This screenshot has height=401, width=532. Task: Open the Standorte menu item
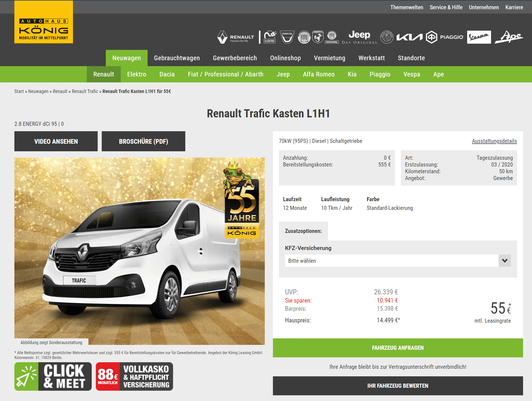pyautogui.click(x=411, y=58)
